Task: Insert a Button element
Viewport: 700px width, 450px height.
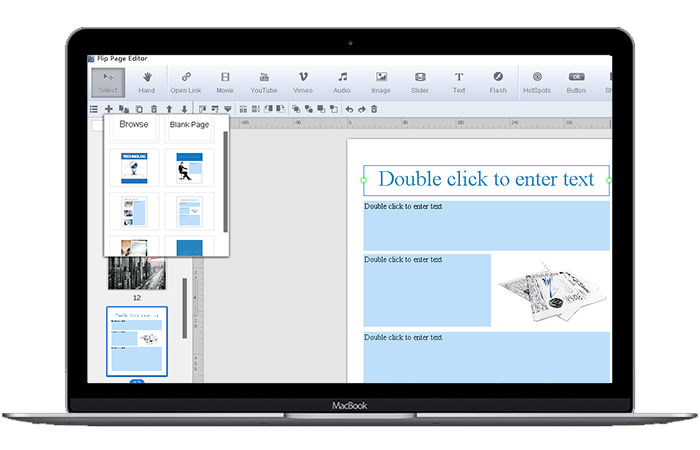Action: [576, 81]
